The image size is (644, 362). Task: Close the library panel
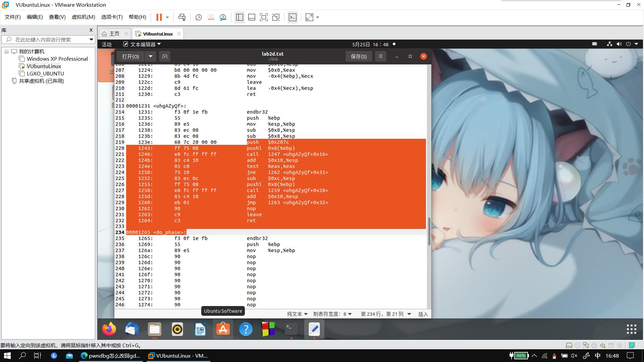pos(91,30)
